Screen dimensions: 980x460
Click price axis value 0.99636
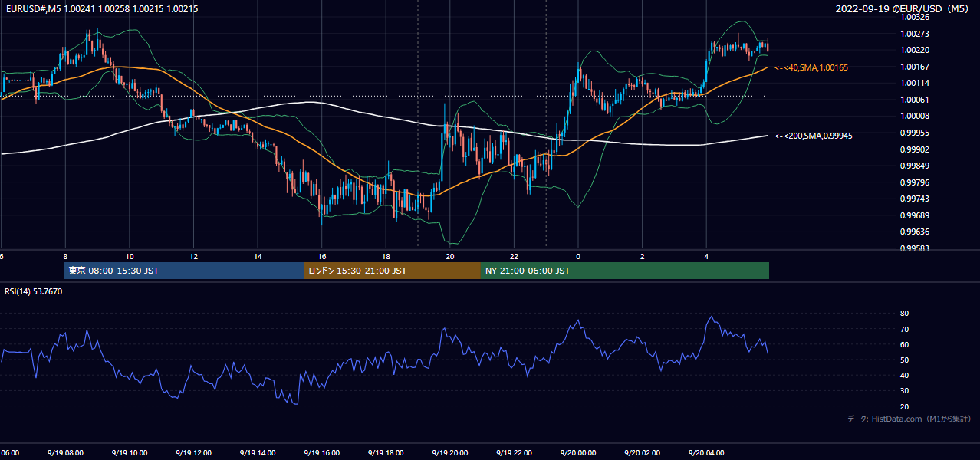(913, 232)
